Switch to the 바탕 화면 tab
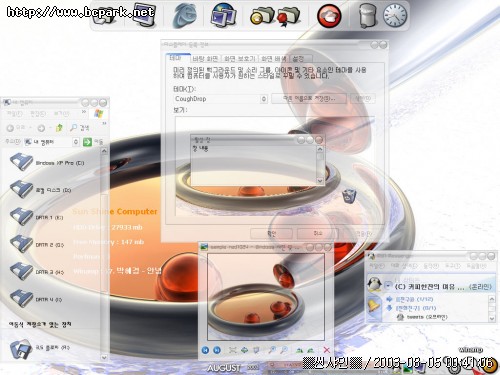The width and height of the screenshot is (500, 375). [205, 59]
